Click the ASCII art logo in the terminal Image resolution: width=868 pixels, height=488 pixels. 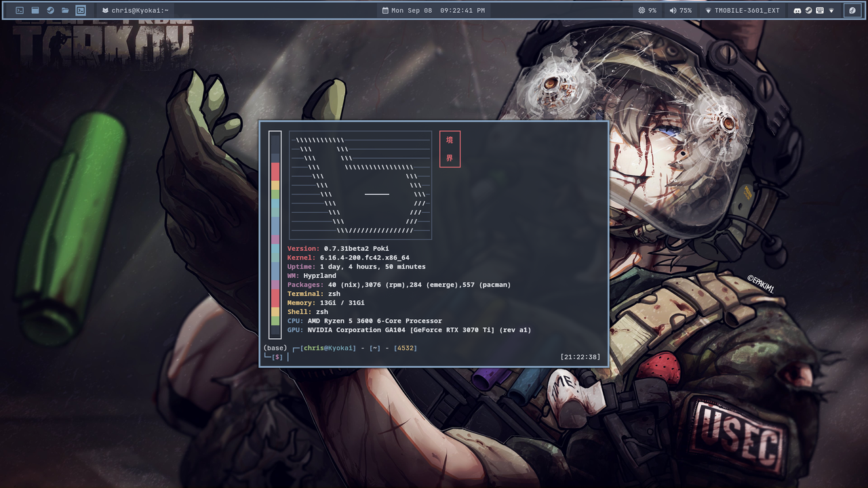click(361, 185)
